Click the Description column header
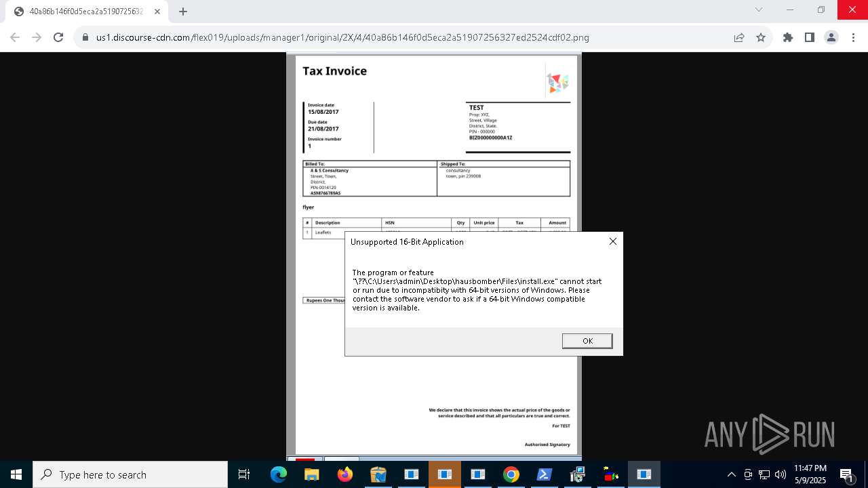 (328, 223)
